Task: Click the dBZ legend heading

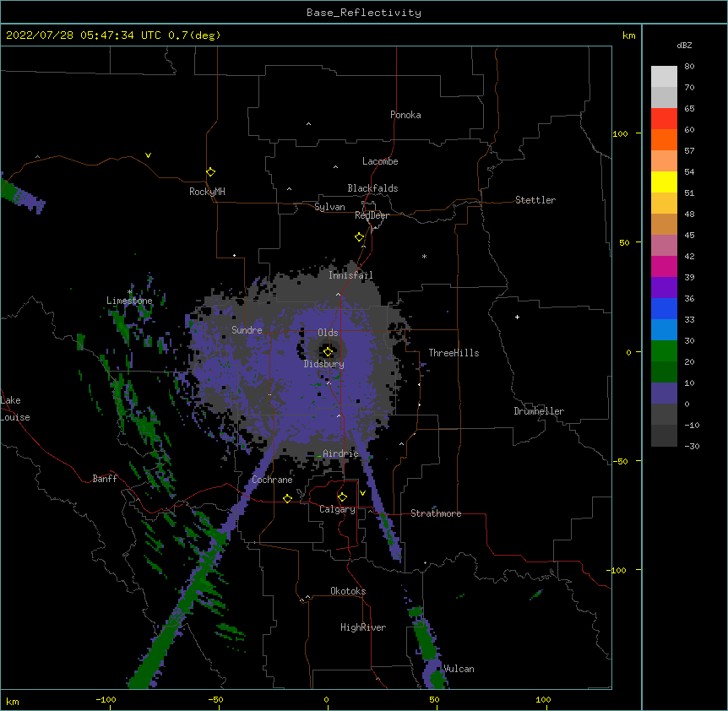Action: [684, 45]
